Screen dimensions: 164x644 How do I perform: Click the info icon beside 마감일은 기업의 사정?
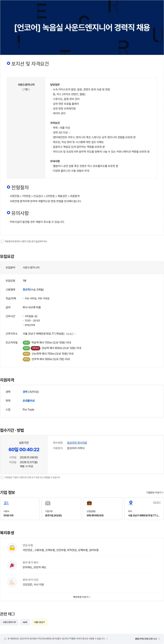click(x=2, y=478)
